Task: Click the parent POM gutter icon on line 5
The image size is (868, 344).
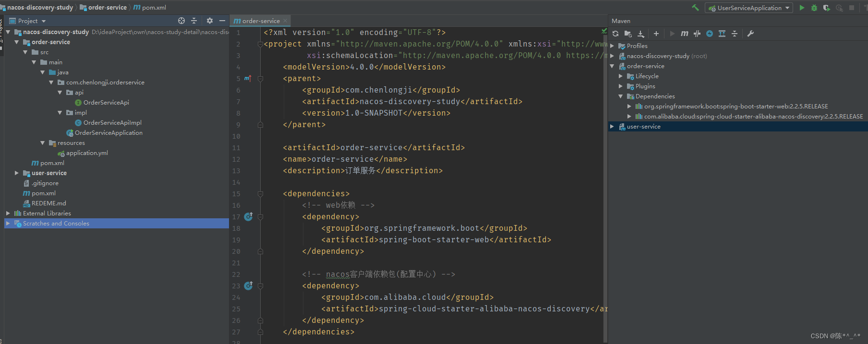Action: 248,78
